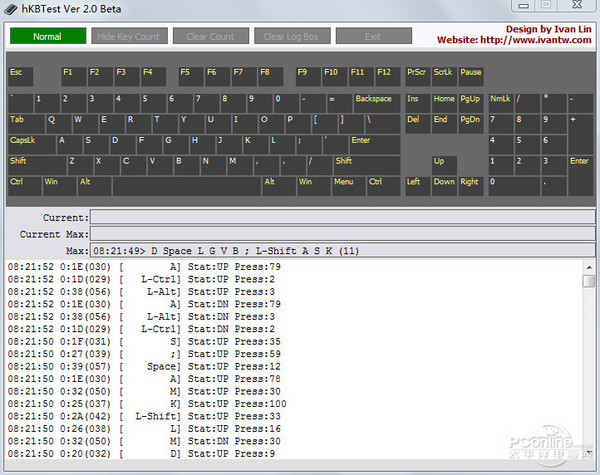Click the Clear Count button
Screen dimensions: 600x475
(211, 36)
